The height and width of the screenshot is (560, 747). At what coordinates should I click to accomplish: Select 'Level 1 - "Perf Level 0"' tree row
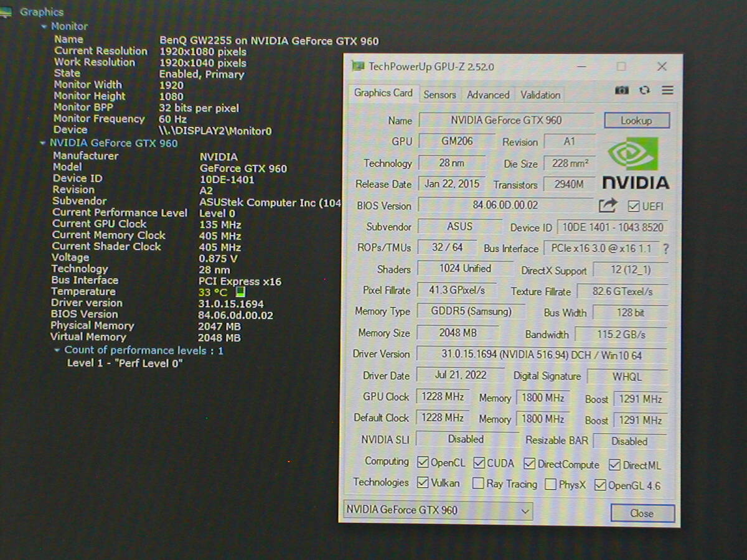[x=125, y=363]
